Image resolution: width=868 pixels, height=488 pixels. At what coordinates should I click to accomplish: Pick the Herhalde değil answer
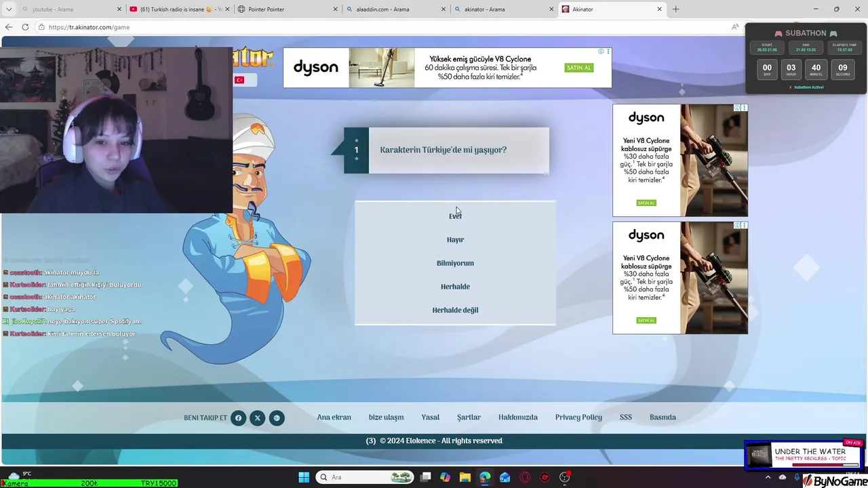click(x=455, y=310)
